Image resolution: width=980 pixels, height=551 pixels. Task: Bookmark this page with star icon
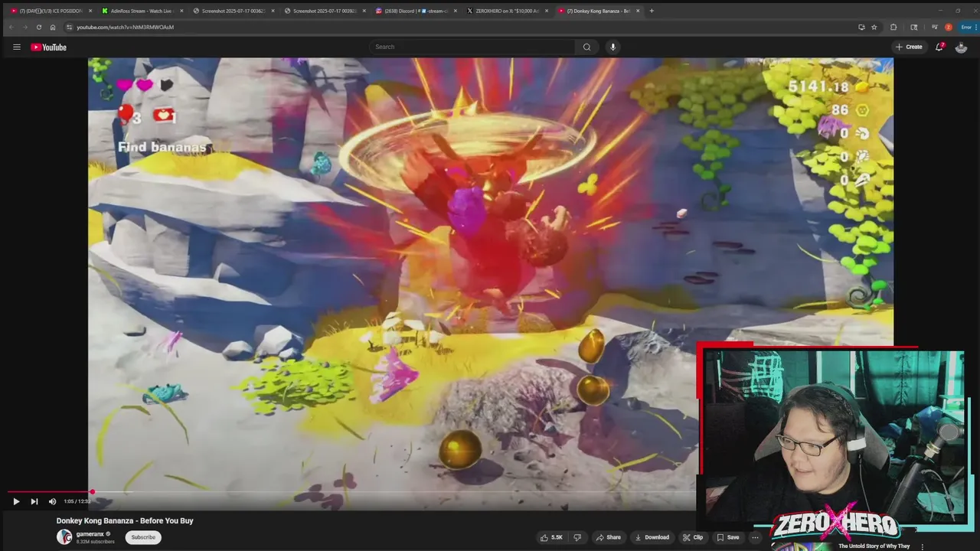(x=874, y=27)
